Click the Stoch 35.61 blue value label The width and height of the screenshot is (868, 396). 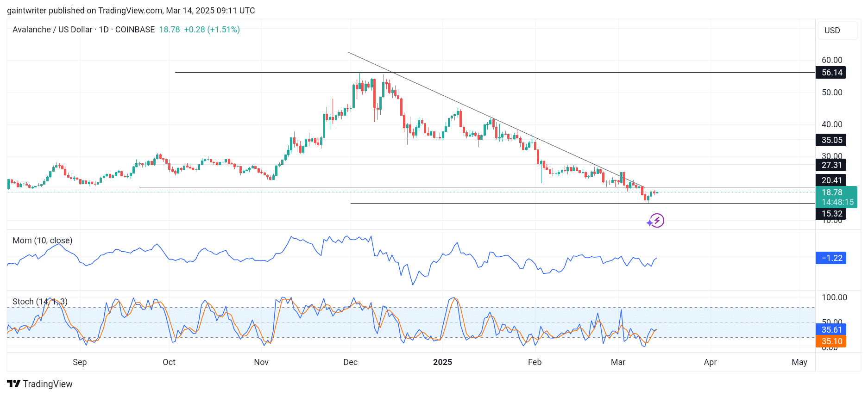[x=831, y=330]
